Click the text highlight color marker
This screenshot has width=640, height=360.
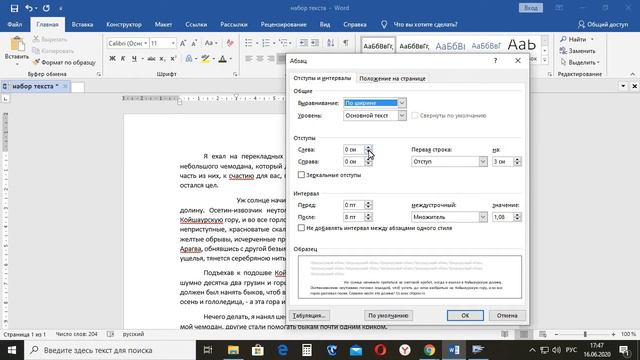click(x=205, y=59)
